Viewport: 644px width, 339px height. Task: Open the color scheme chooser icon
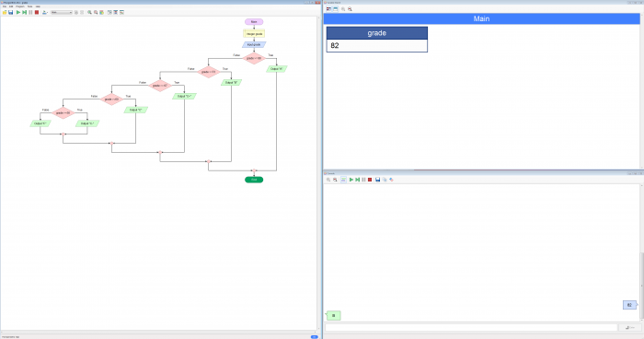click(x=101, y=12)
